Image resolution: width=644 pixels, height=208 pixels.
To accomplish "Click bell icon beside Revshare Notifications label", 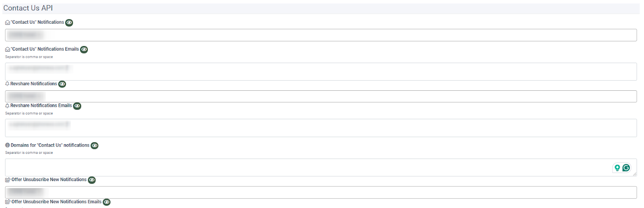I will tap(7, 84).
